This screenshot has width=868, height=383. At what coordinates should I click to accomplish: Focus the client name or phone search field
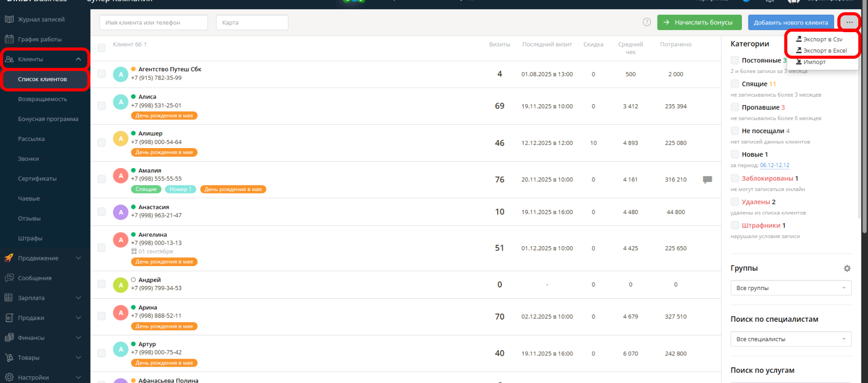[153, 22]
